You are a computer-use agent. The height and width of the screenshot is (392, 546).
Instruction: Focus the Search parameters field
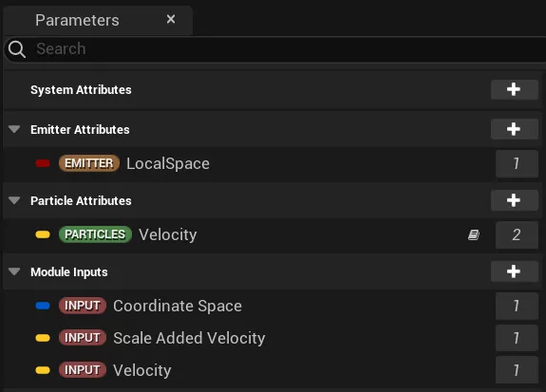[275, 49]
